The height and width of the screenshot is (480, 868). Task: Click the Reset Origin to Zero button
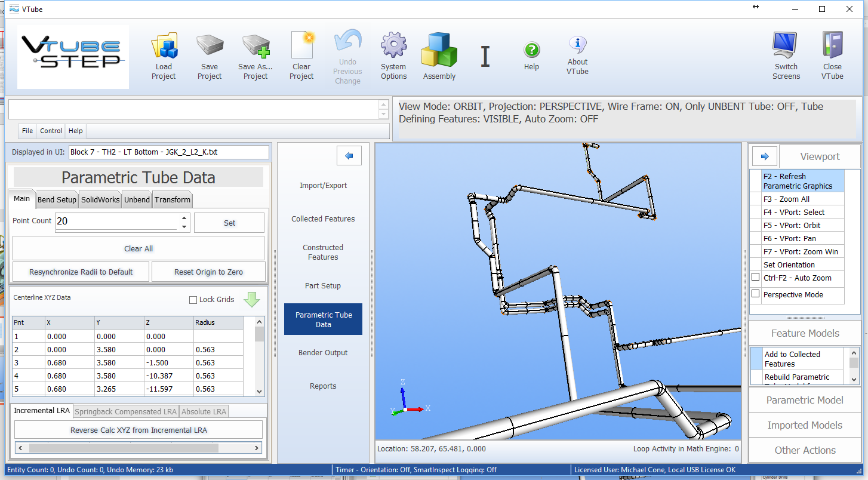[208, 272]
